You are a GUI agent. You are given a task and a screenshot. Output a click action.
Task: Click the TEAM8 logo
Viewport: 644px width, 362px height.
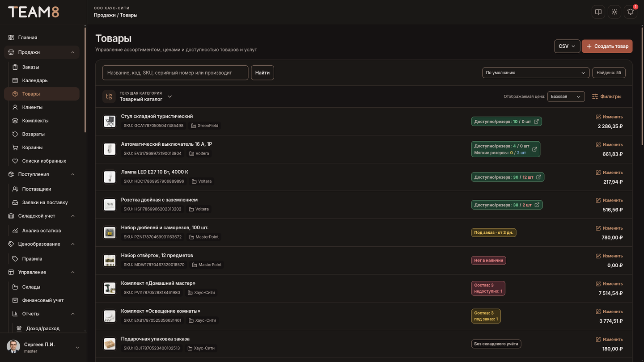[34, 12]
